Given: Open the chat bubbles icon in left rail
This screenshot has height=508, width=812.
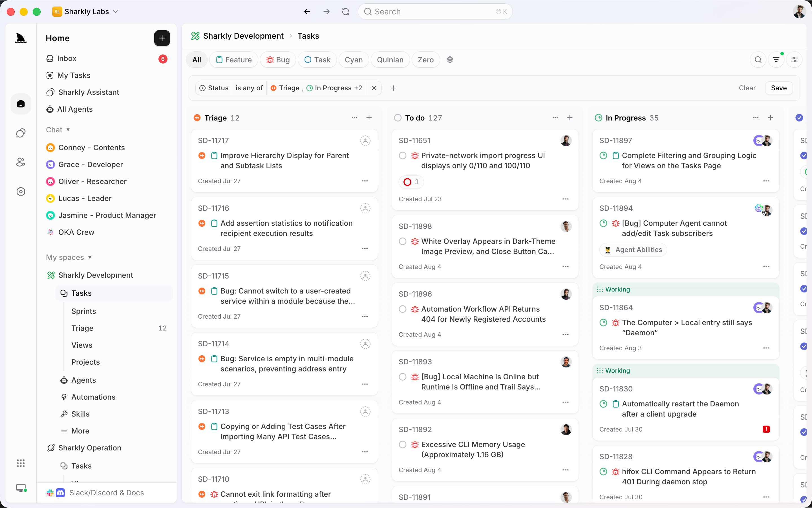Looking at the screenshot, I should (x=21, y=133).
